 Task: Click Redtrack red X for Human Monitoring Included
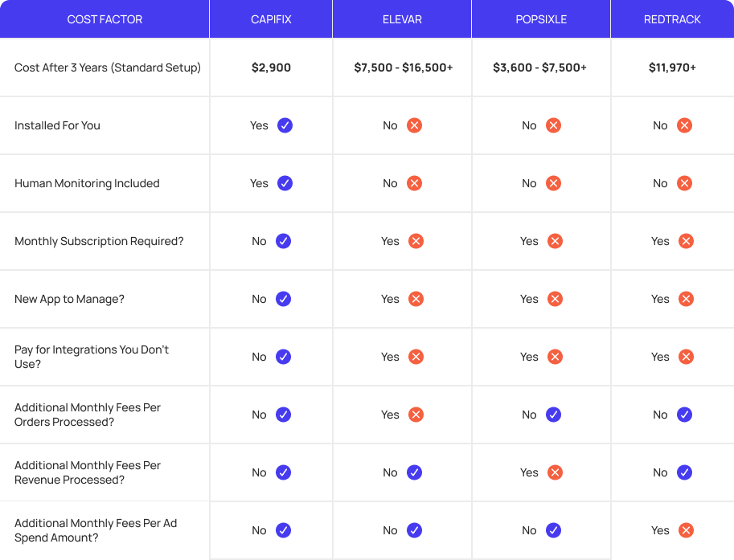[684, 183]
